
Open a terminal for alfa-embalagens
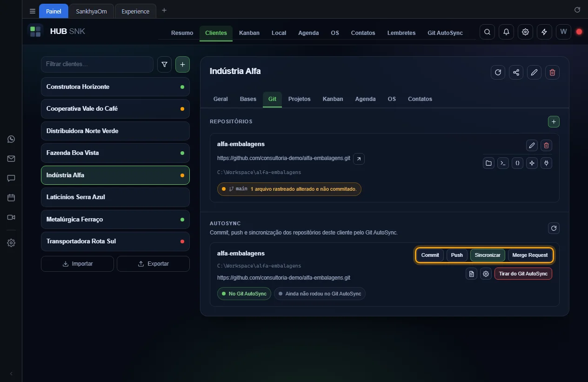click(503, 163)
